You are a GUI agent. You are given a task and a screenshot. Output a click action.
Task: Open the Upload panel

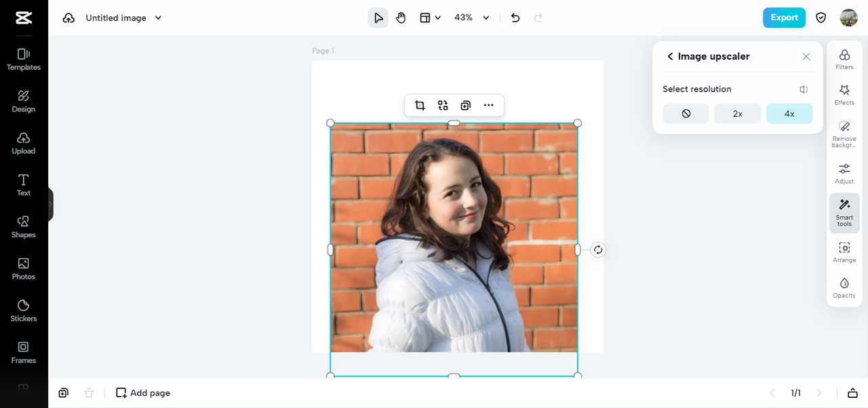tap(24, 144)
